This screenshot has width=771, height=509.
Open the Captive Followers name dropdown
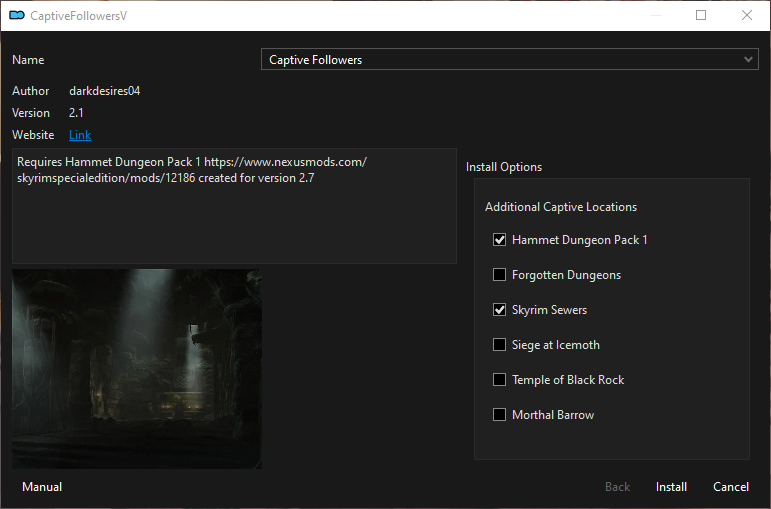pyautogui.click(x=510, y=60)
